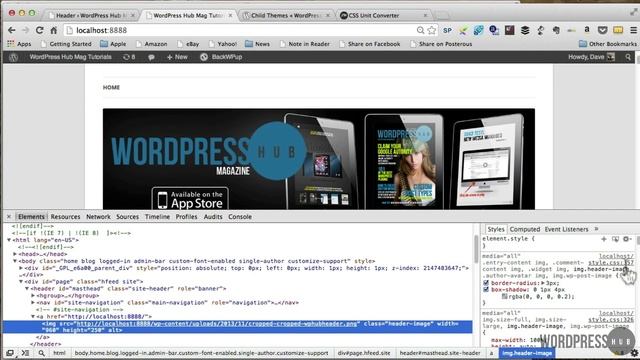The image size is (640, 360).
Task: Expand the _GPL_e6a00_parent_div node
Action: (x=21, y=268)
